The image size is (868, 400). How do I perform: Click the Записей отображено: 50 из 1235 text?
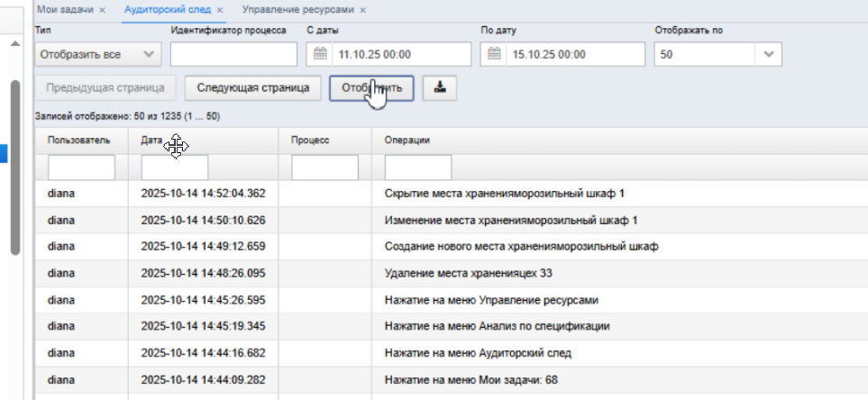[x=127, y=117]
